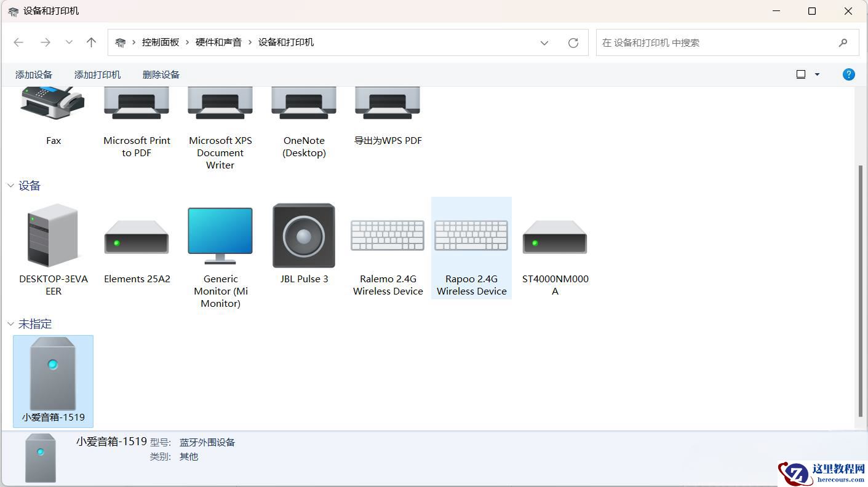Image resolution: width=868 pixels, height=487 pixels.
Task: Select the DESKTOP-3EVAEER computer icon
Action: (54, 235)
